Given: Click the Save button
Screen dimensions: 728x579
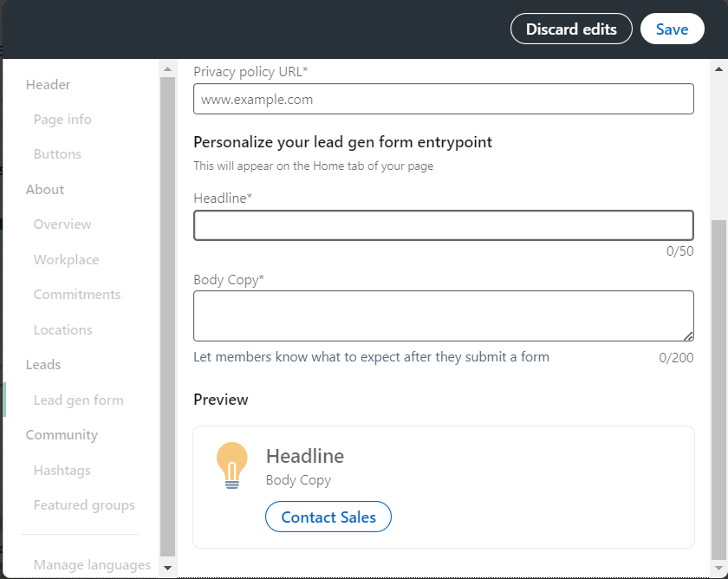Looking at the screenshot, I should click(x=672, y=29).
